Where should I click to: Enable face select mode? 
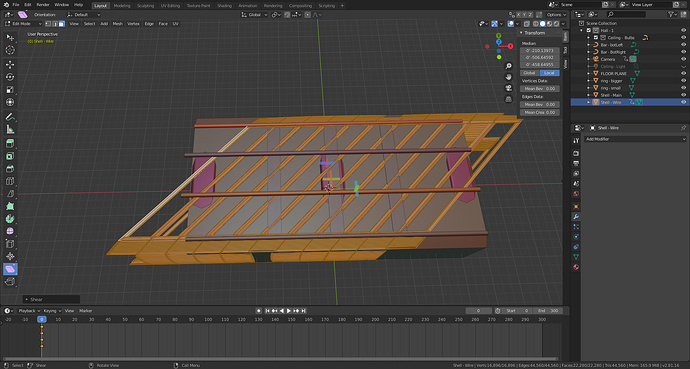pyautogui.click(x=62, y=24)
